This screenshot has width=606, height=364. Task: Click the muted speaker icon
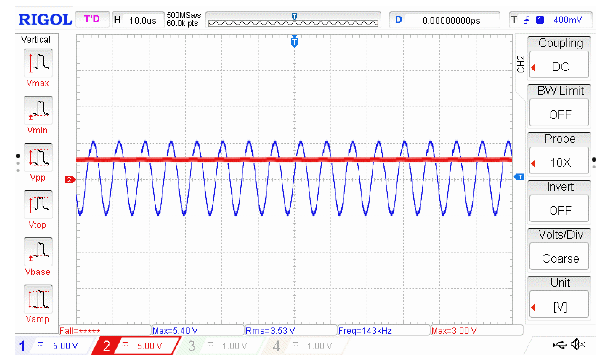pos(578,344)
